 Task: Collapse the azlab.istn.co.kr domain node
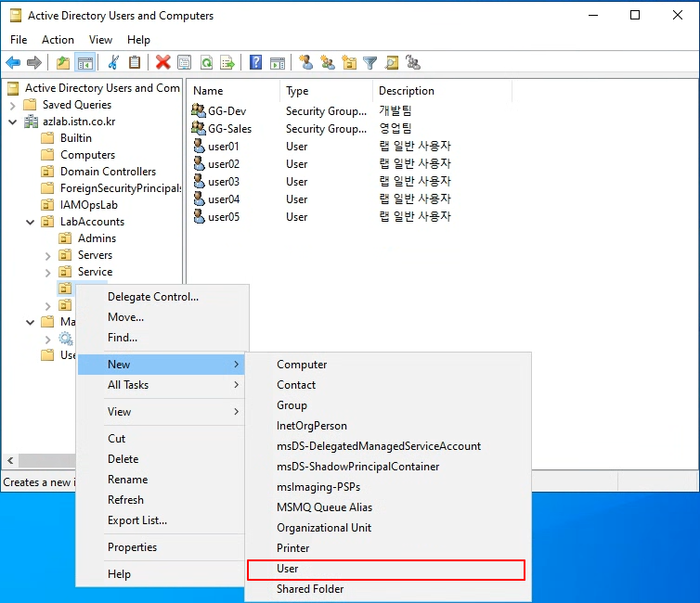(12, 122)
